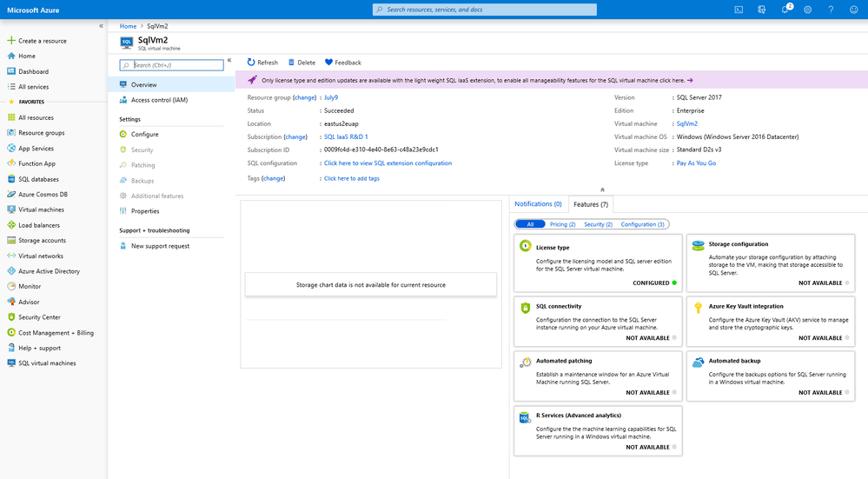Open the SQL connectivity card
Viewport: 868px width, 479px height.
click(598, 321)
